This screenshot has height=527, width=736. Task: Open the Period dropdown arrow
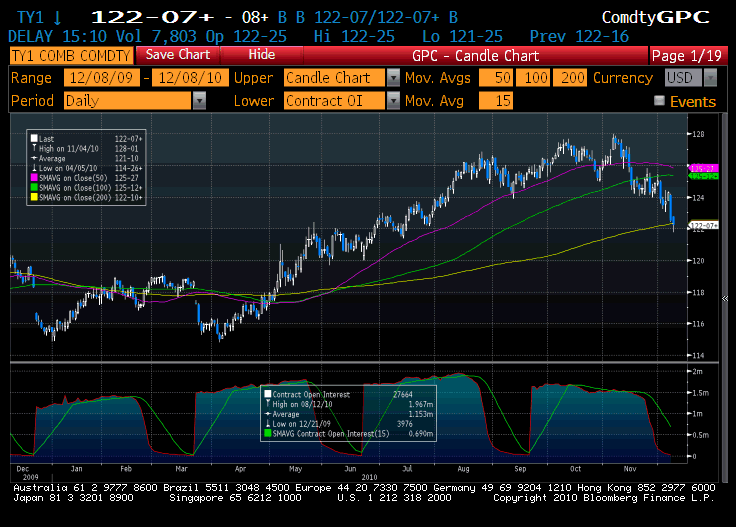(199, 101)
